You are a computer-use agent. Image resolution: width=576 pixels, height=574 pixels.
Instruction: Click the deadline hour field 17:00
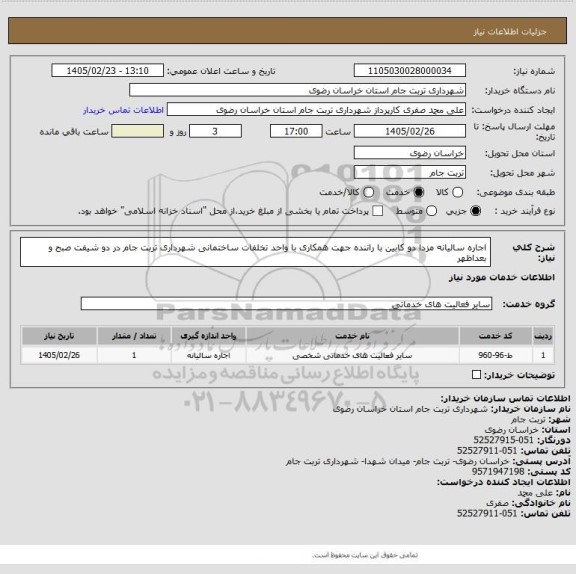296,131
